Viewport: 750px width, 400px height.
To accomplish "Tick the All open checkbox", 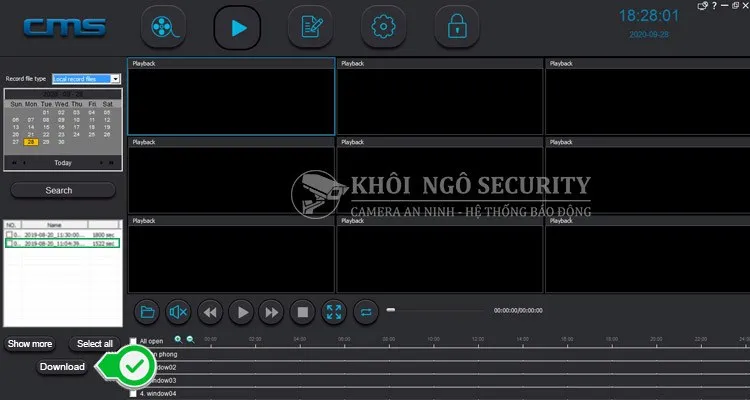I will click(133, 341).
